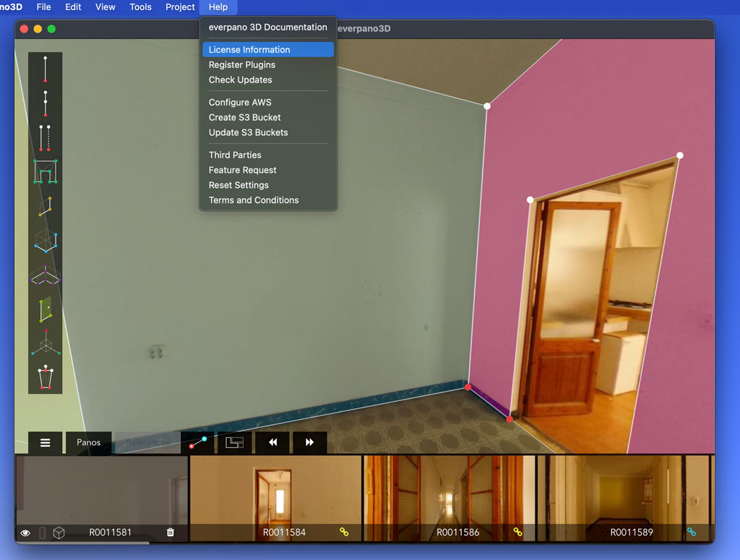Viewport: 740px width, 560px height.
Task: Switch to the Panos tab
Action: (89, 442)
